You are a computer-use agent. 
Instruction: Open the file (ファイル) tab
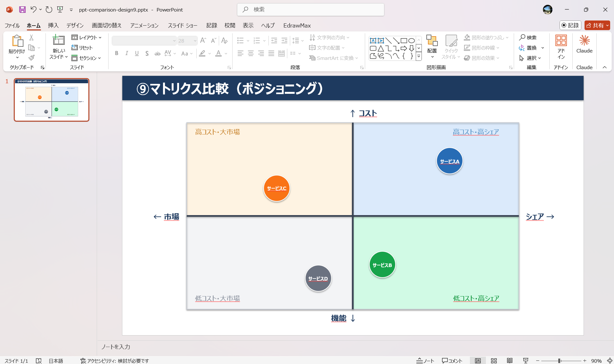click(12, 25)
